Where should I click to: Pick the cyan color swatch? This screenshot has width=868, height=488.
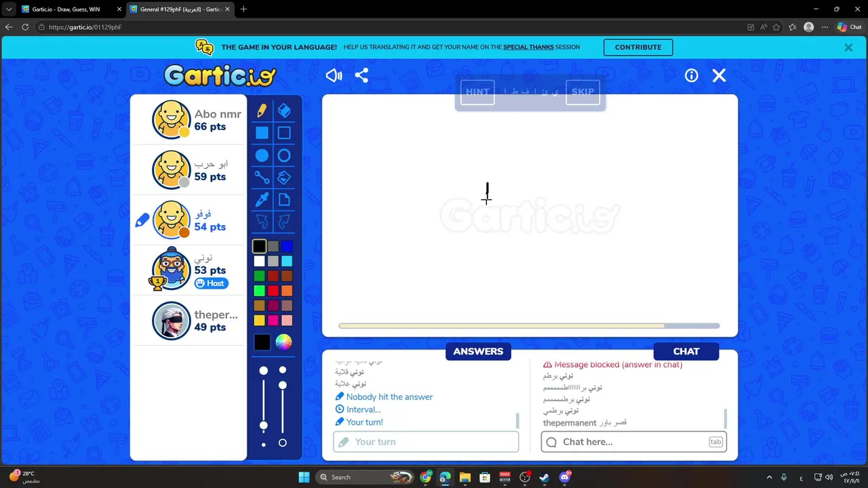point(287,261)
